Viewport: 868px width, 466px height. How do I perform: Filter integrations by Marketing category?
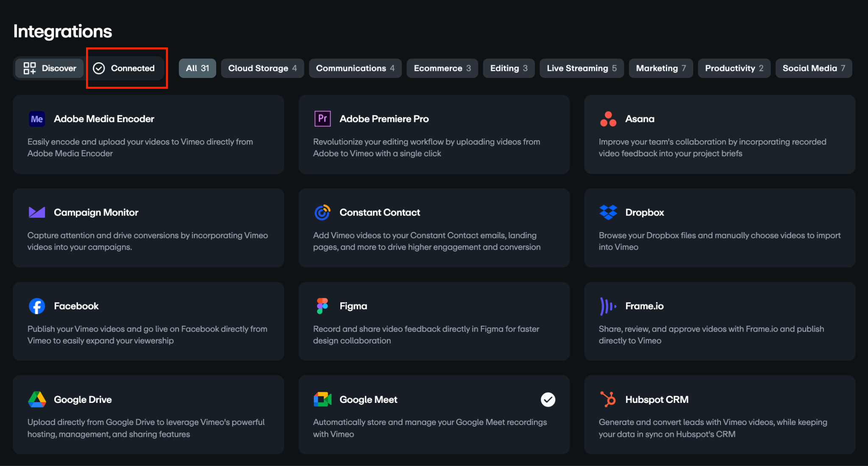(x=660, y=68)
